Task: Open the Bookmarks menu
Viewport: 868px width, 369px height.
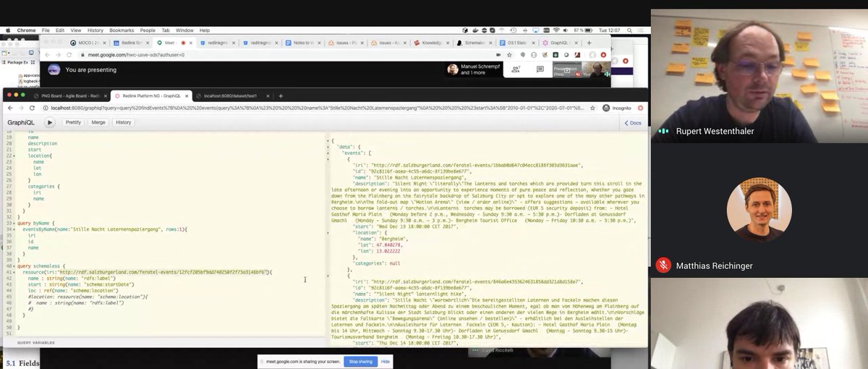Action: tap(122, 30)
